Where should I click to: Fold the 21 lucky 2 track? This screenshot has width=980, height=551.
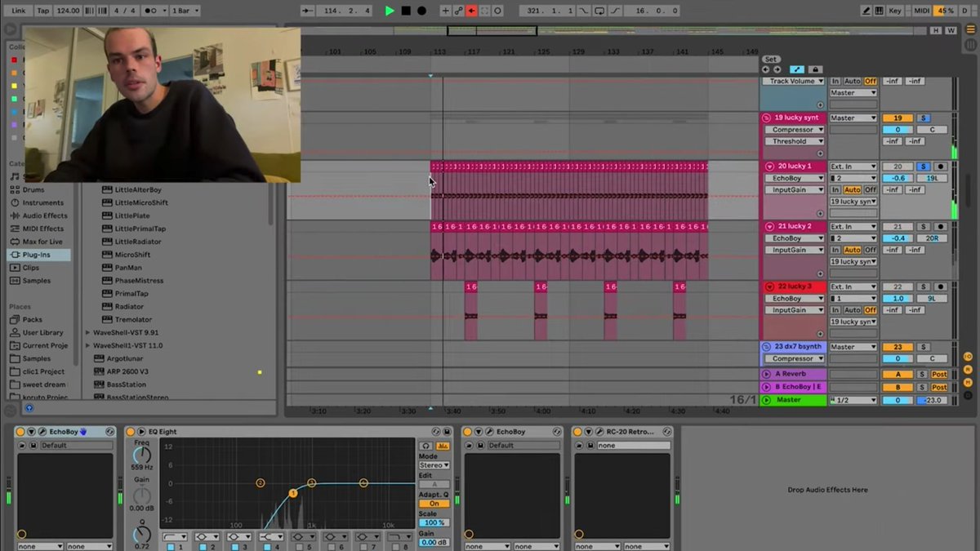(x=768, y=226)
